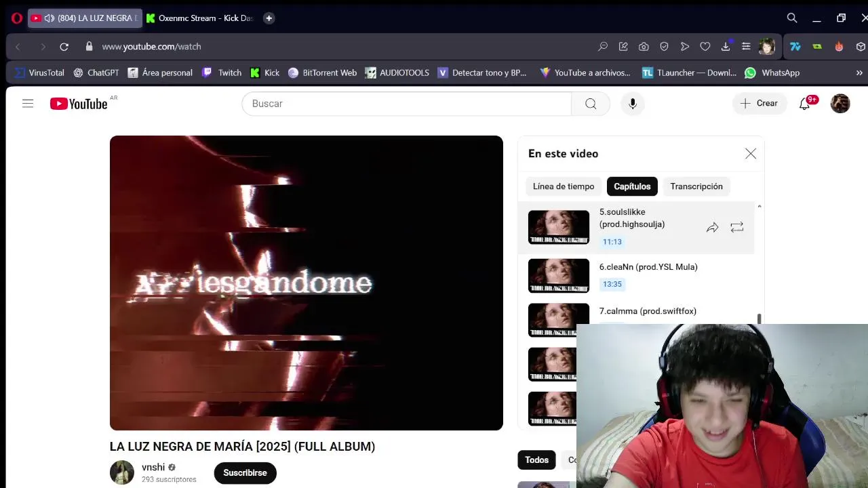Select chapter 7.calmma (prod.swiftfox)

(x=648, y=311)
